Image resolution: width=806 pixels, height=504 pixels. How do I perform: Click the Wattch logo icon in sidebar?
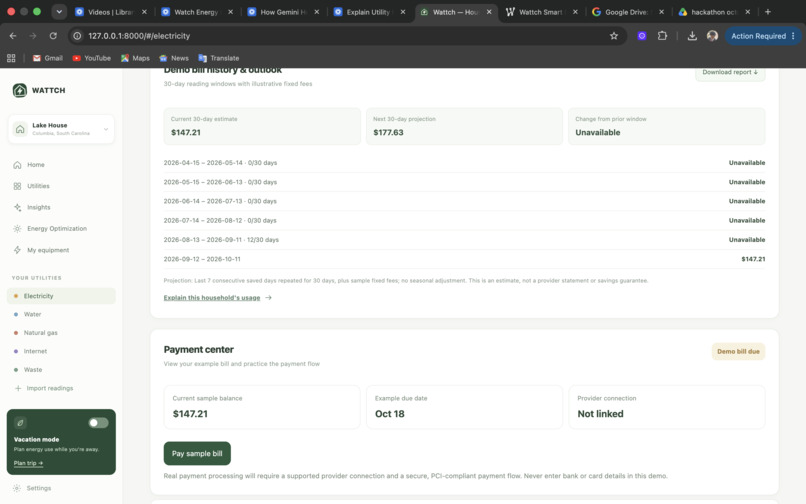[x=20, y=91]
